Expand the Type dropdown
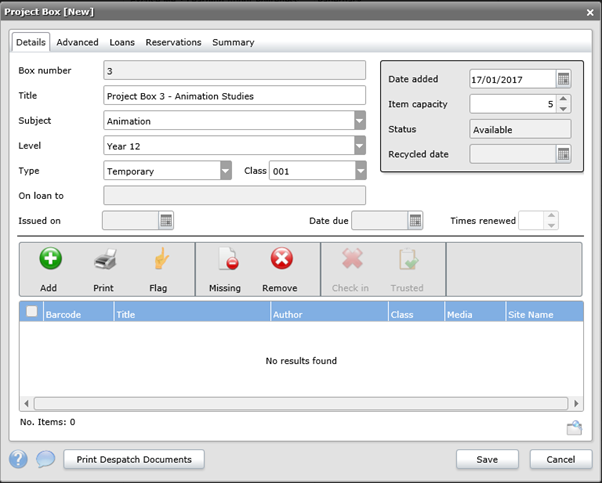 tap(226, 170)
